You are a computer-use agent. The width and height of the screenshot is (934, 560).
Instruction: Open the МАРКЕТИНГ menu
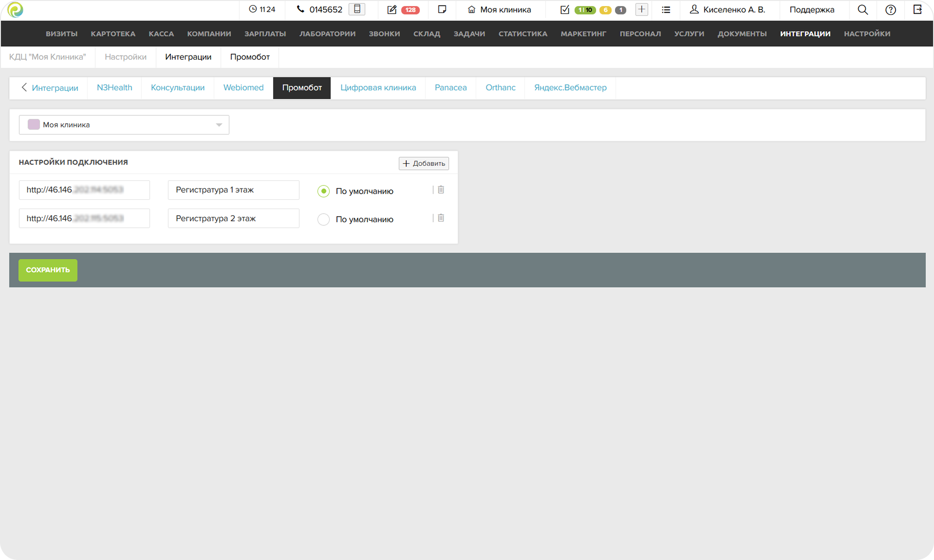(x=583, y=34)
